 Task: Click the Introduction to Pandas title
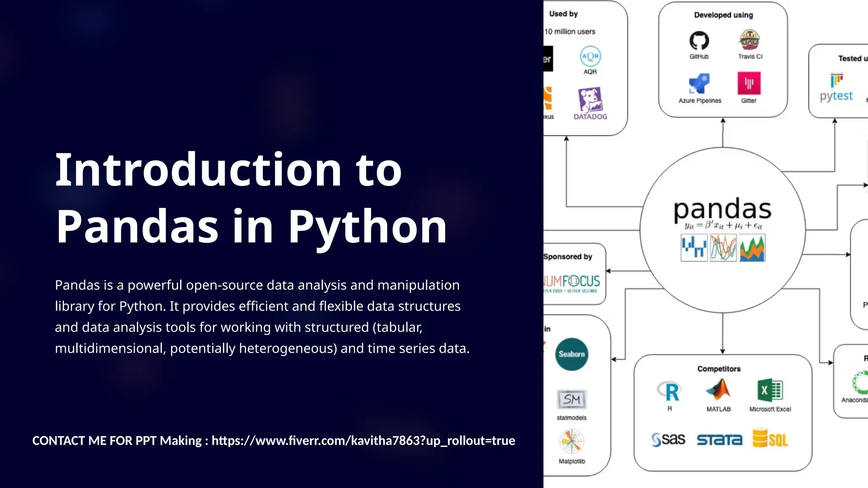[x=250, y=197]
